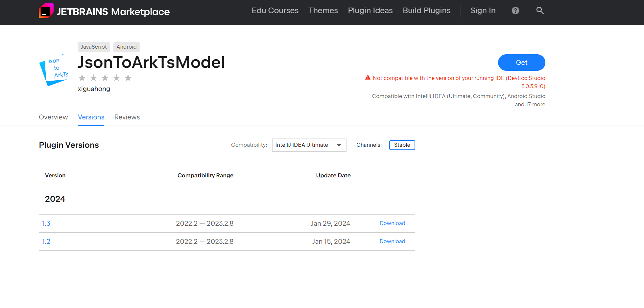Click the Plugin Versions heading
This screenshot has width=644, height=308.
pos(69,145)
